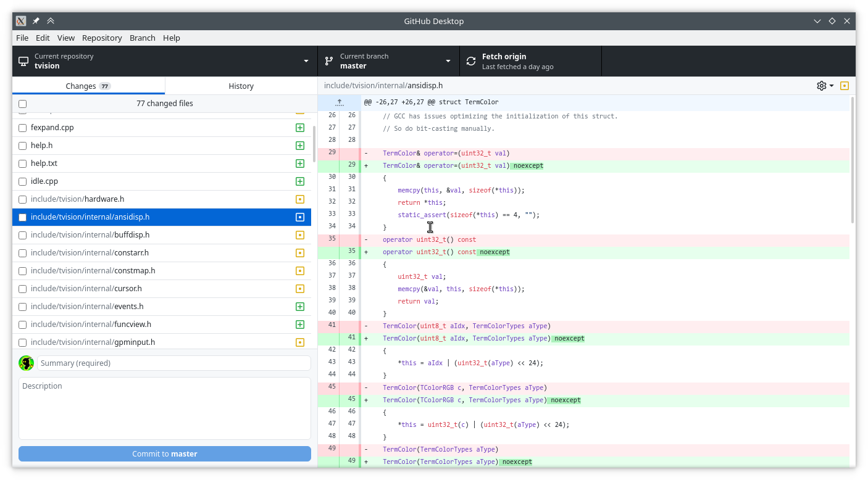Click the Fetch origin button
Image resolution: width=868 pixels, height=480 pixels.
coord(531,61)
